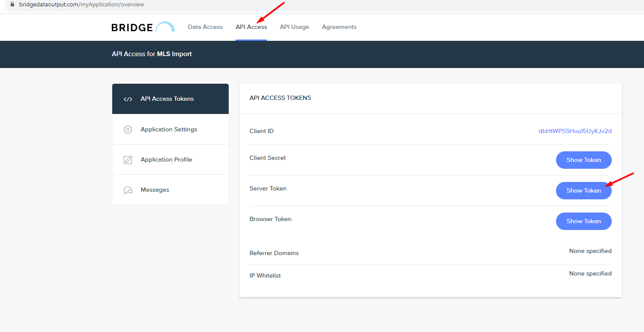Image resolution: width=644 pixels, height=332 pixels.
Task: Click the Client ID label
Action: pyautogui.click(x=261, y=131)
